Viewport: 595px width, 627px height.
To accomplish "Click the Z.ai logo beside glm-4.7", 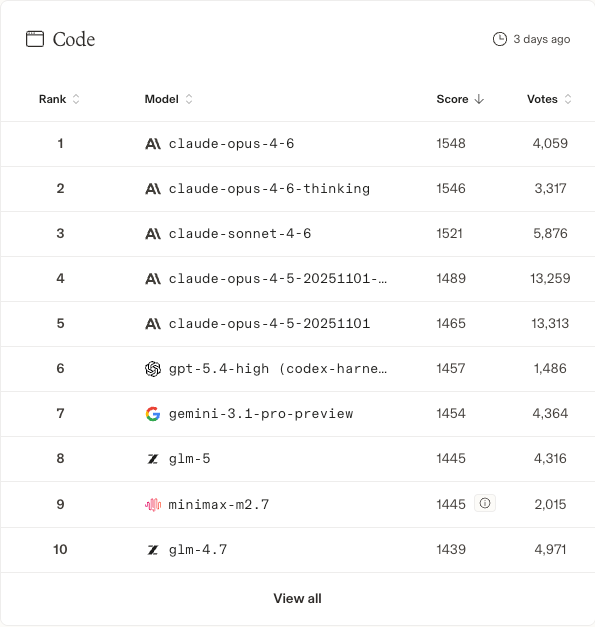I will (x=153, y=550).
